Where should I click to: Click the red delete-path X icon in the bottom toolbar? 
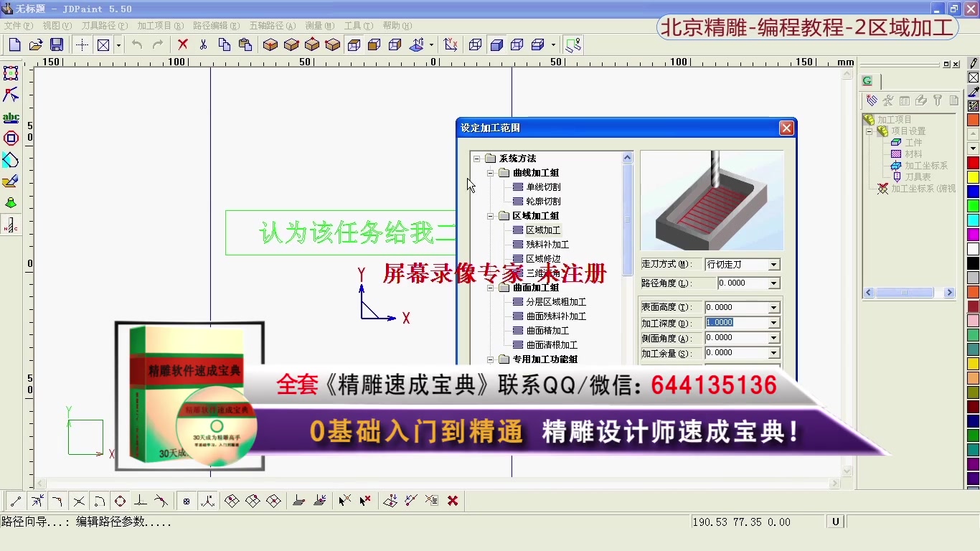[x=453, y=500]
